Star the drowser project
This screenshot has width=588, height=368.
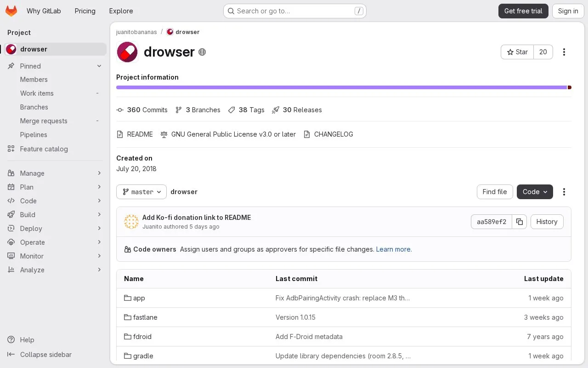[517, 52]
